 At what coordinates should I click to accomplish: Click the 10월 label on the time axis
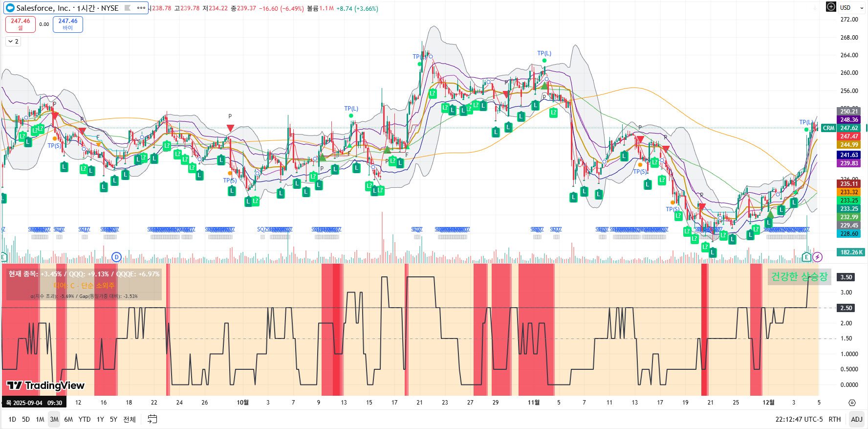(242, 403)
